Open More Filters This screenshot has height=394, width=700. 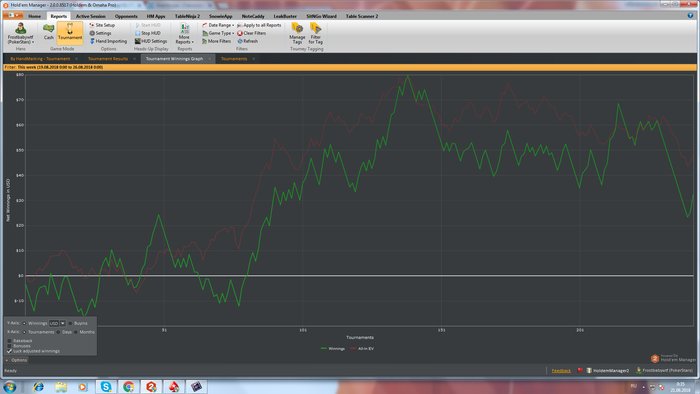[x=217, y=41]
